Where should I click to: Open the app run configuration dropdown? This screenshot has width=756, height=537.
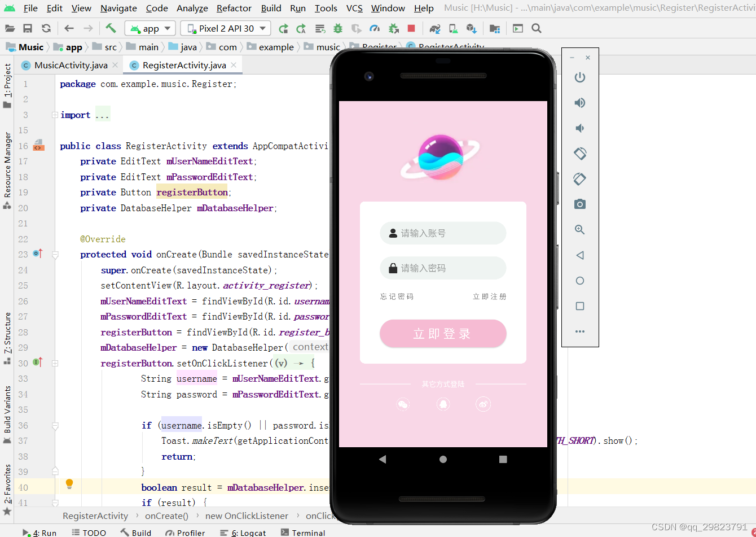coord(151,28)
